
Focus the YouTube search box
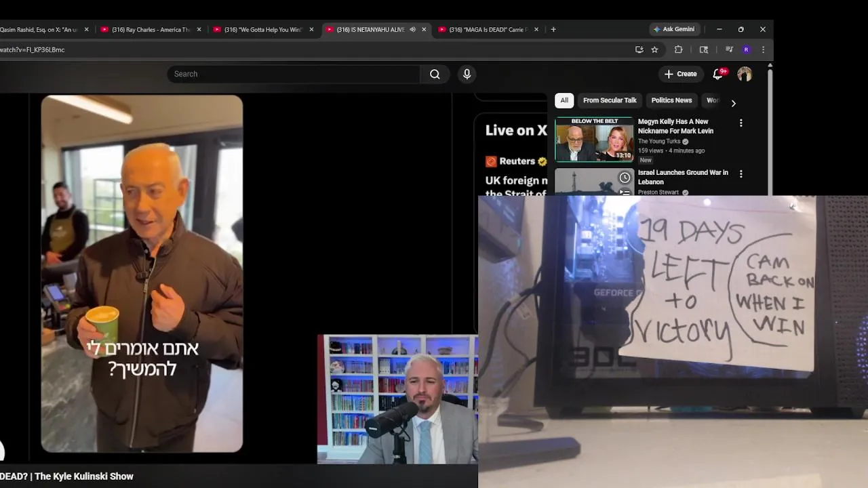point(294,74)
